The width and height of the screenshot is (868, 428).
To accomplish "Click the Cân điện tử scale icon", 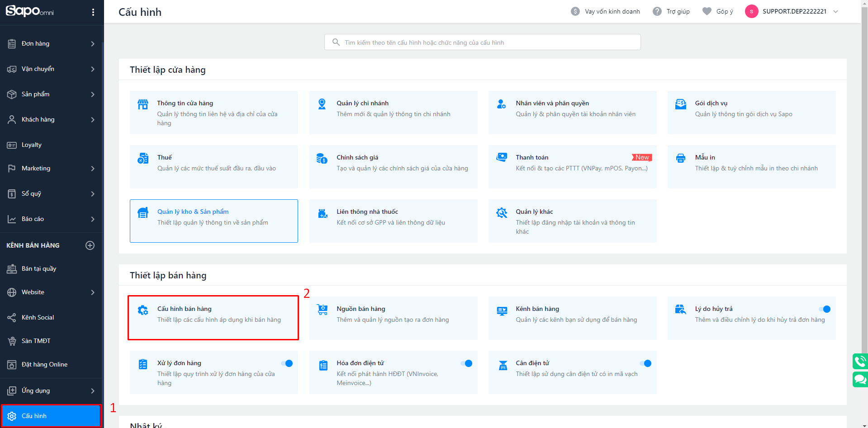I will [x=503, y=365].
